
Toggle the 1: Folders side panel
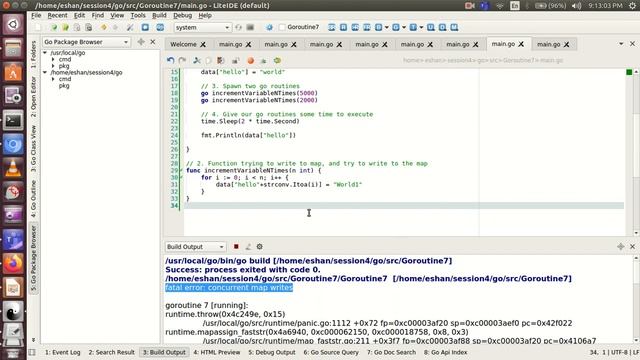pyautogui.click(x=33, y=54)
